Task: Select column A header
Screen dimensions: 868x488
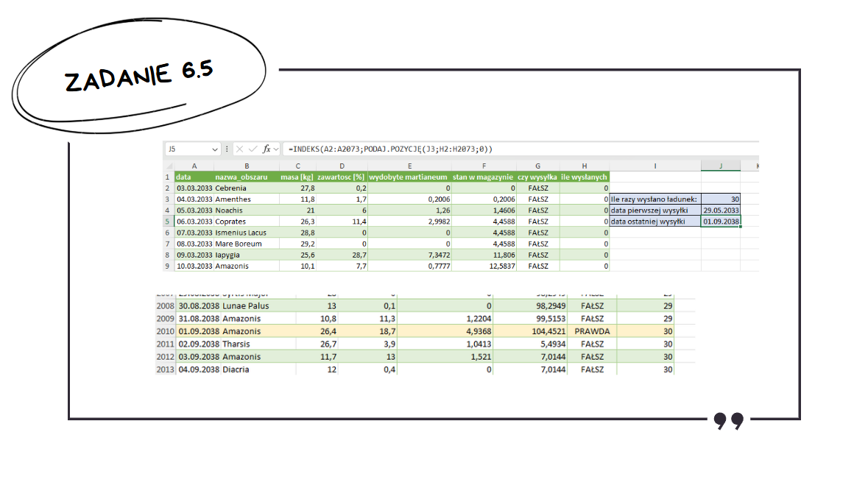Action: (x=194, y=166)
